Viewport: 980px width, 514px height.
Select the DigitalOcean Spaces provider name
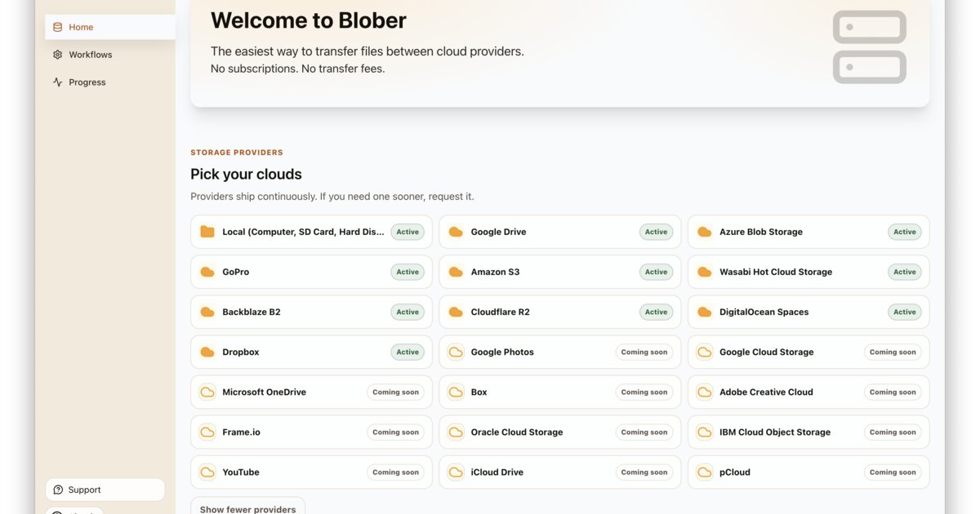(764, 312)
